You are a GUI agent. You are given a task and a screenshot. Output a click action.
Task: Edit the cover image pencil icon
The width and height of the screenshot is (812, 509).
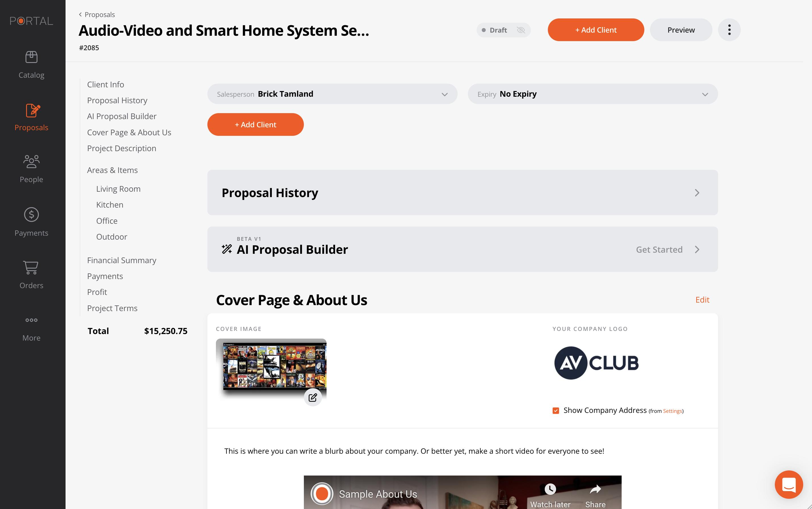pyautogui.click(x=313, y=398)
